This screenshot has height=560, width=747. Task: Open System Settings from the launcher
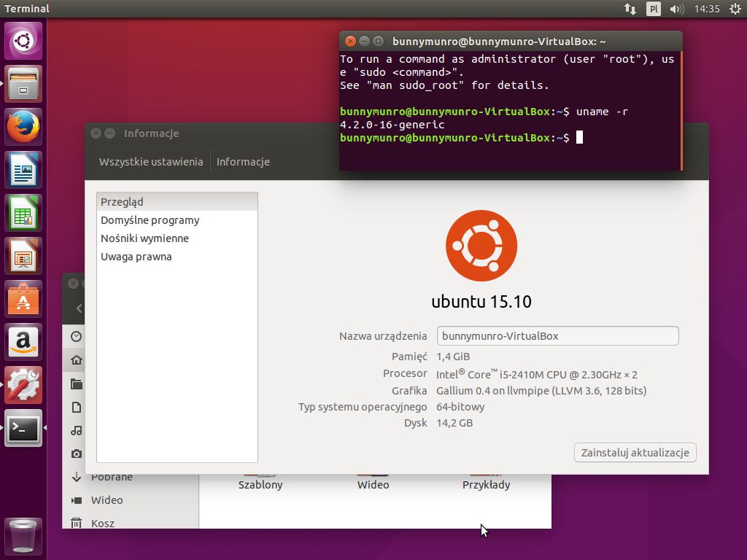tap(23, 385)
